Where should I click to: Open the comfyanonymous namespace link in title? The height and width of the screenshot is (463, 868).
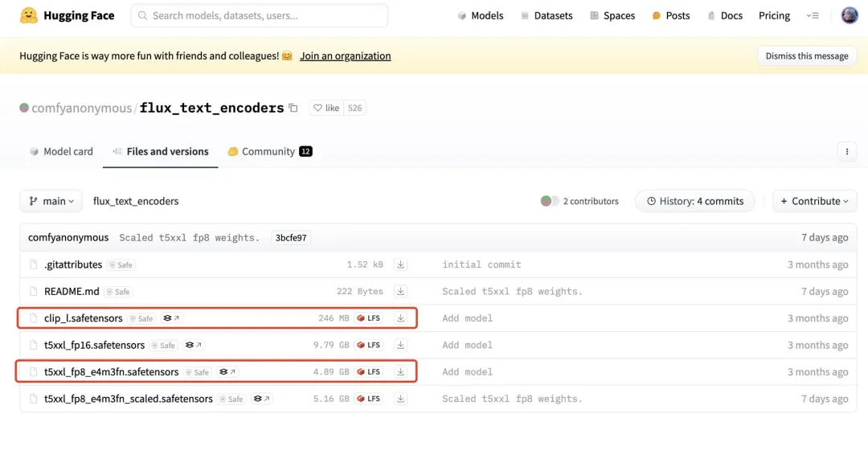(81, 108)
